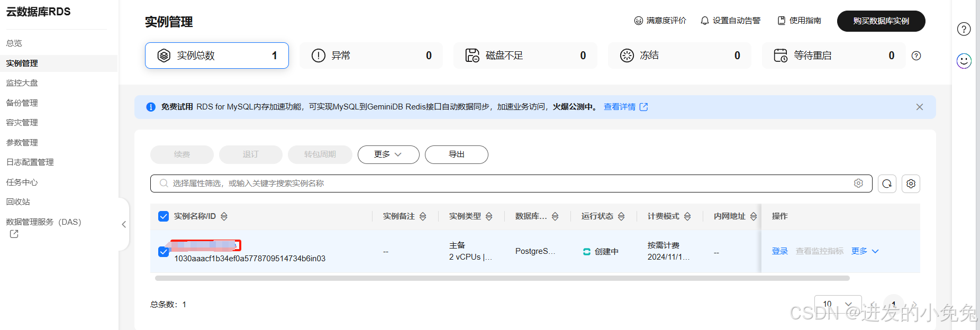Click the smiley feedback icon in right rail
Viewport: 980px width, 330px height.
pos(964,61)
